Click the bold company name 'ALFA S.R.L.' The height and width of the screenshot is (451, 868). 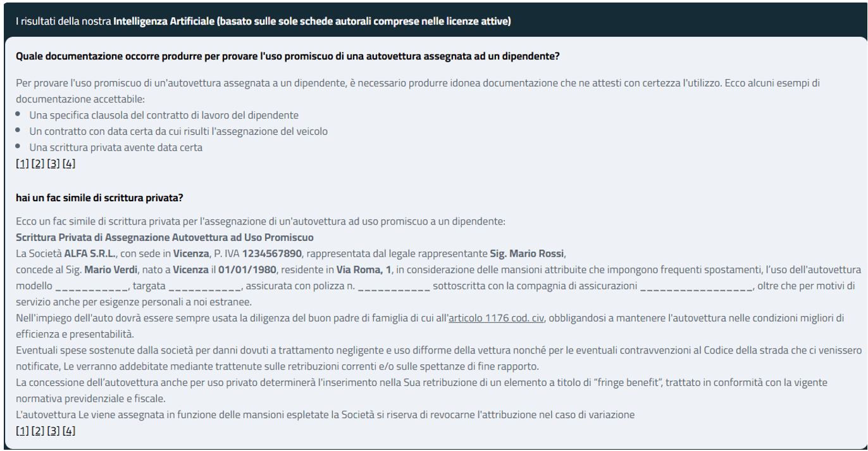90,254
